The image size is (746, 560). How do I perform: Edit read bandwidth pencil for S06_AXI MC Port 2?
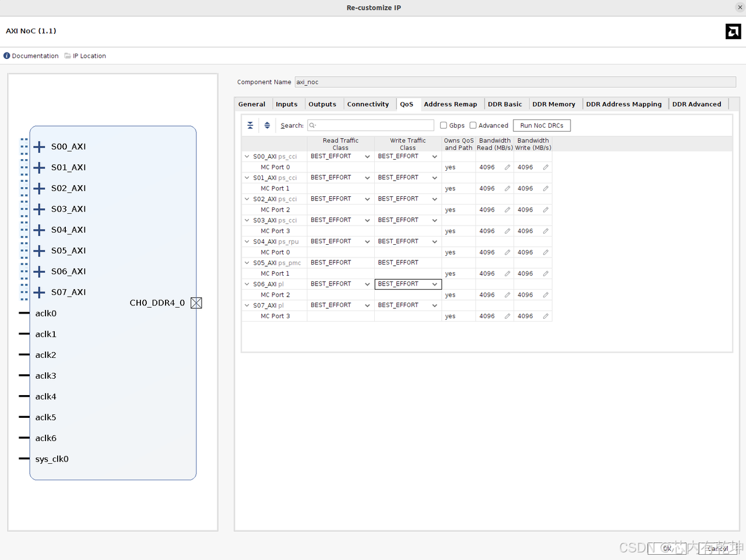[x=507, y=295]
